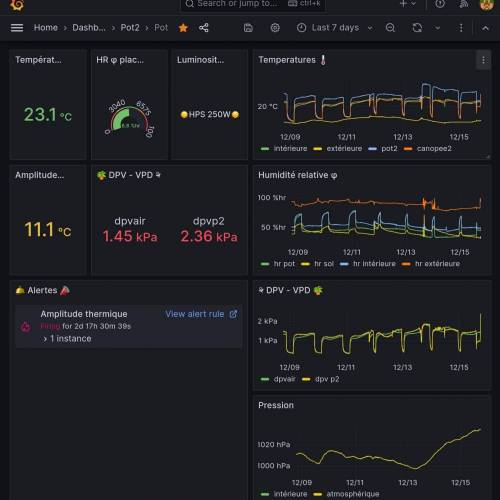Focus the Search or jump to field
Viewport: 500px width, 500px height.
click(253, 4)
